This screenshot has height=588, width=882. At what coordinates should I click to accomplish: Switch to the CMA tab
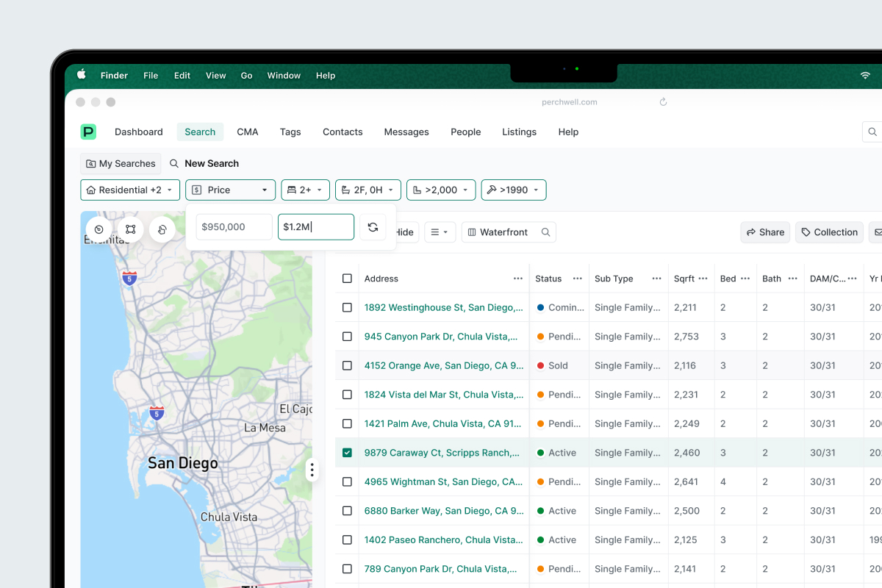tap(247, 132)
